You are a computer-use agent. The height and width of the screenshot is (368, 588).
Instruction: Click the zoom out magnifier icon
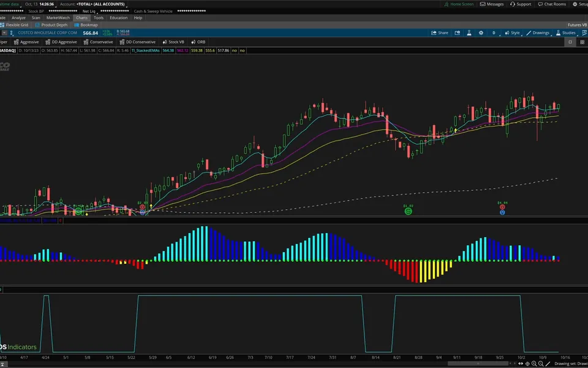(541, 364)
